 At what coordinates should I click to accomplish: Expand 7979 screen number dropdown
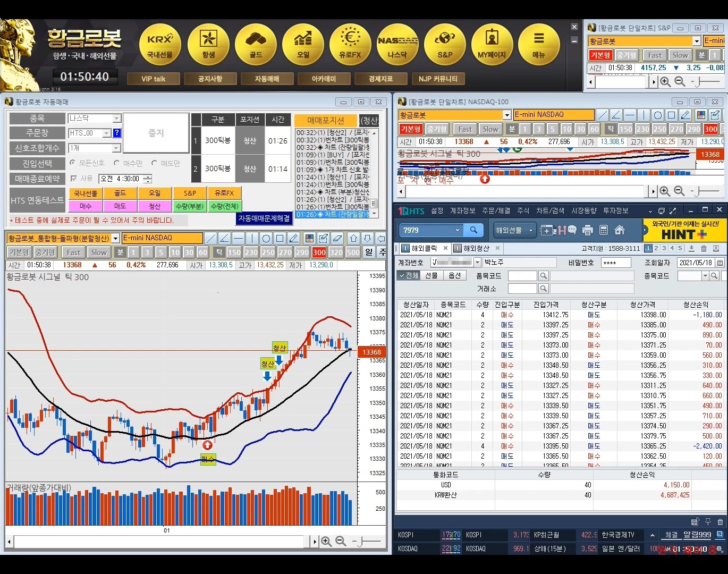[458, 230]
